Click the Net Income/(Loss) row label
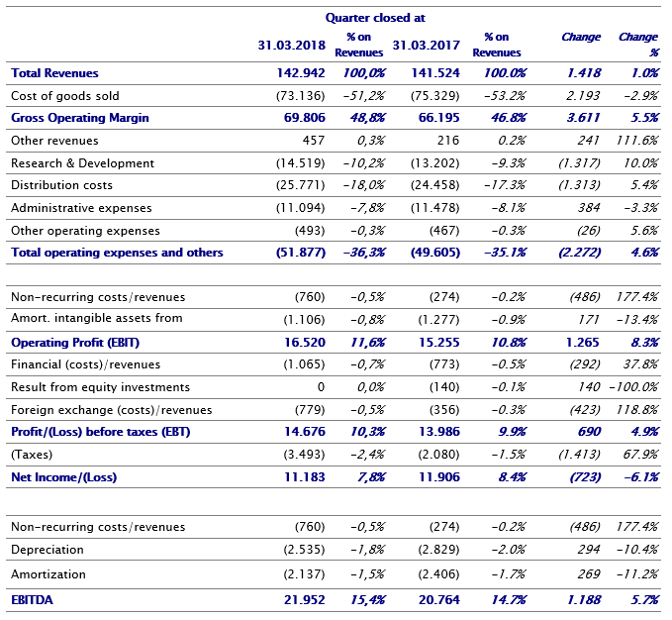The image size is (672, 620). tap(63, 478)
